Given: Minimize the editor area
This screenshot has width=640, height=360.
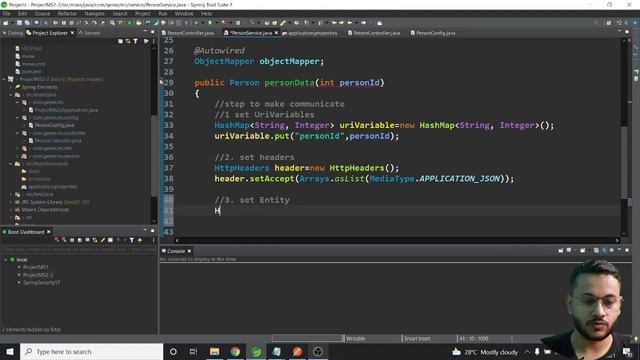Looking at the screenshot, I should 619,31.
